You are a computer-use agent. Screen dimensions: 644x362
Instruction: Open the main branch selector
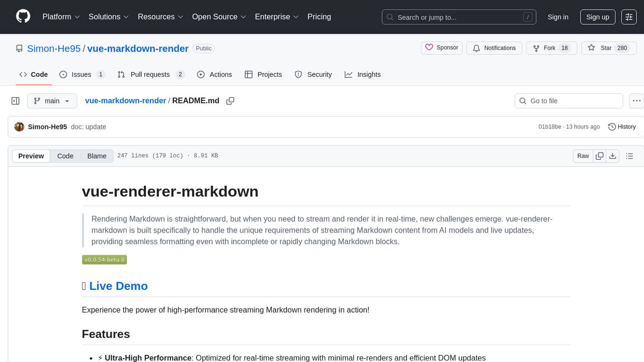pyautogui.click(x=52, y=101)
